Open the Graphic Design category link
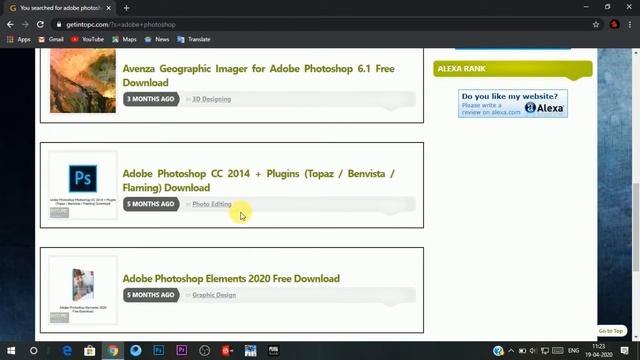 [x=214, y=295]
